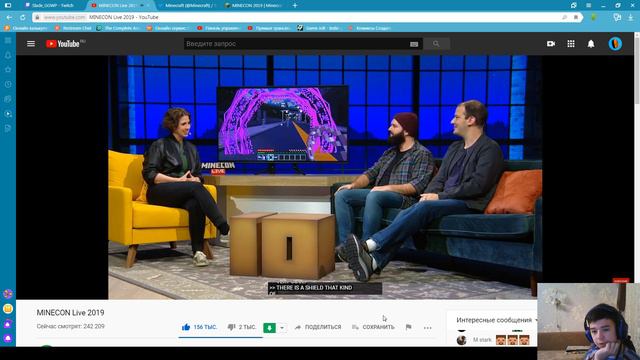Open the download format dropdown arrow
This screenshot has height=360, width=640.
pyautogui.click(x=282, y=328)
